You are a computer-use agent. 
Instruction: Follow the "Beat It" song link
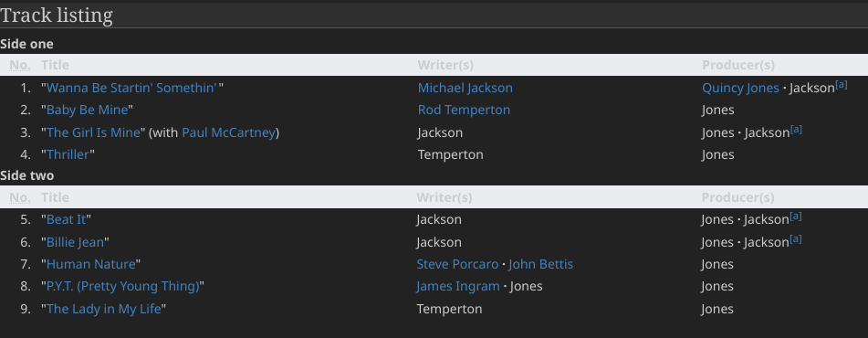(67, 219)
